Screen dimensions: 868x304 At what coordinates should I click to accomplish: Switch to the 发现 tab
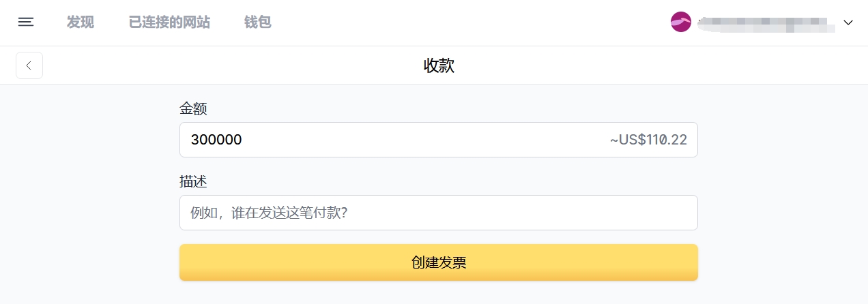click(81, 22)
